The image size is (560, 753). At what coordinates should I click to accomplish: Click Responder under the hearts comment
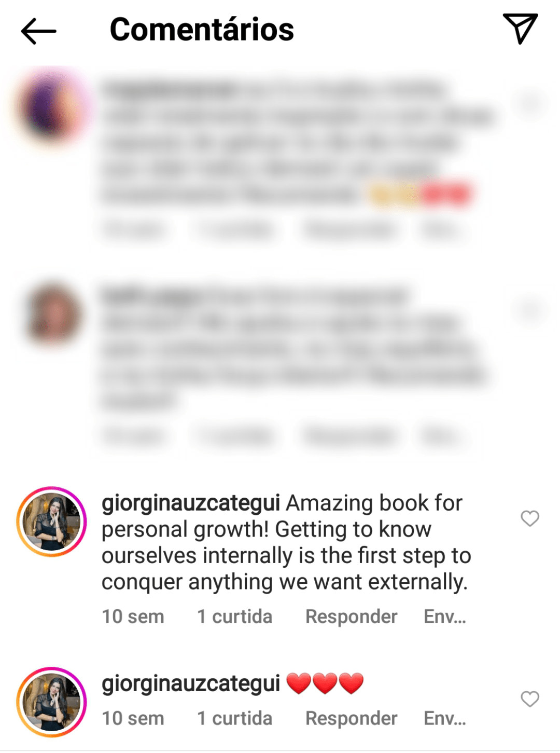point(351,718)
